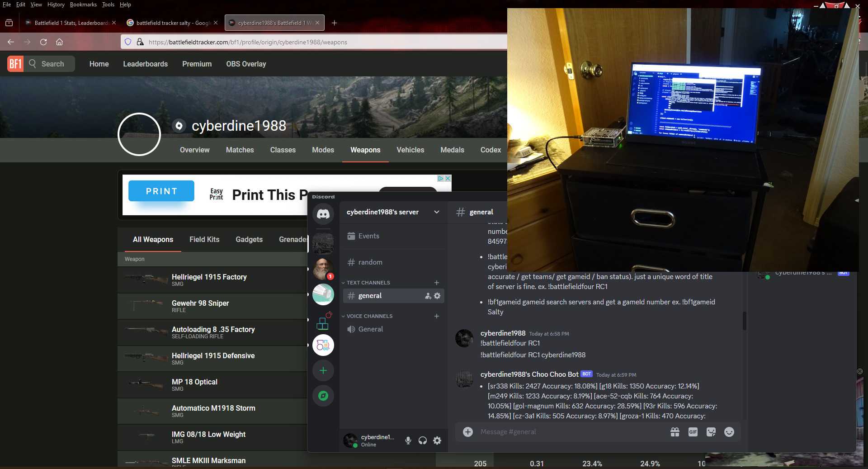Switch to the Vehicles profile tab
The height and width of the screenshot is (469, 868).
pos(410,150)
